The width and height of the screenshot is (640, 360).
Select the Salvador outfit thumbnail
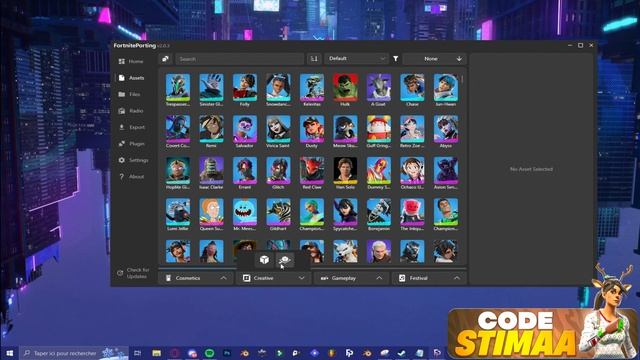[x=245, y=129]
